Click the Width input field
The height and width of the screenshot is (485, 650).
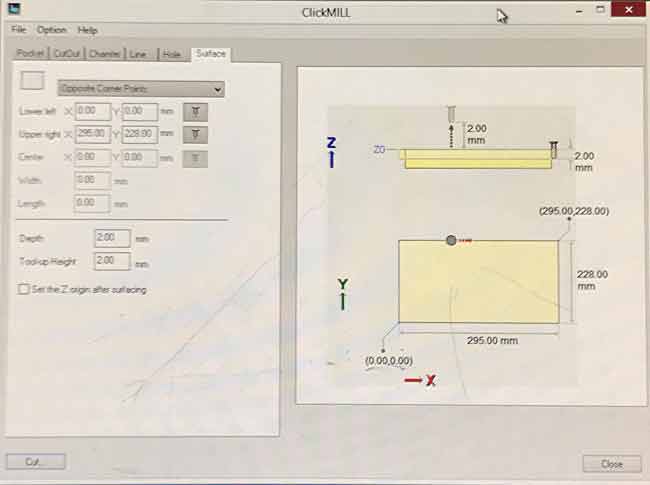(x=92, y=180)
